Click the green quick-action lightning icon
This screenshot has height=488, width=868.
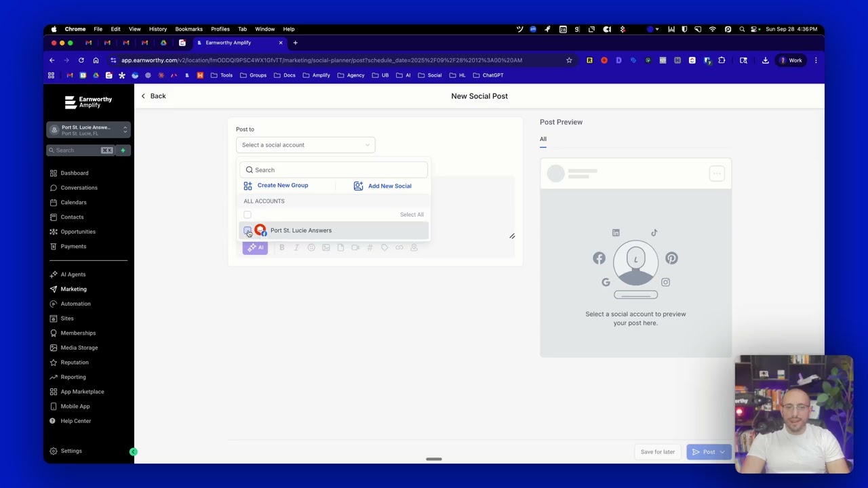pyautogui.click(x=123, y=150)
